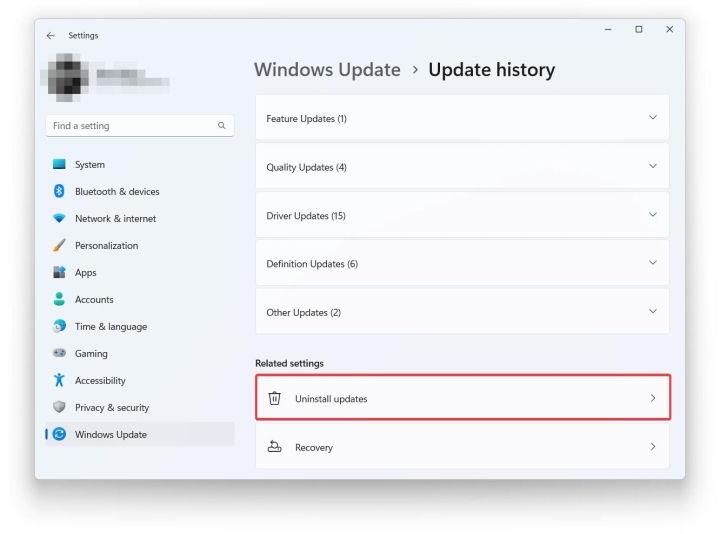Select the Privacy & security shield icon
The height and width of the screenshot is (534, 720).
pyautogui.click(x=59, y=408)
